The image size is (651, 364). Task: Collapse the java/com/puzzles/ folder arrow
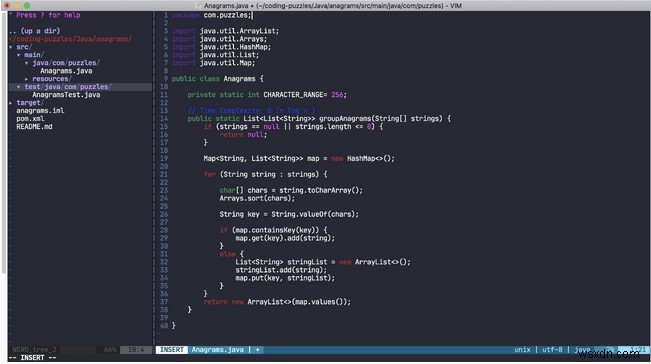click(27, 63)
